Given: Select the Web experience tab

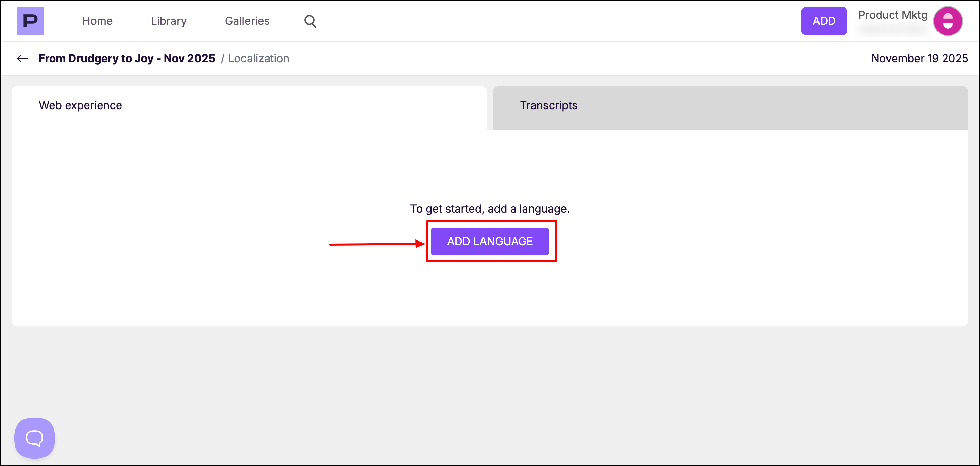Looking at the screenshot, I should [80, 105].
